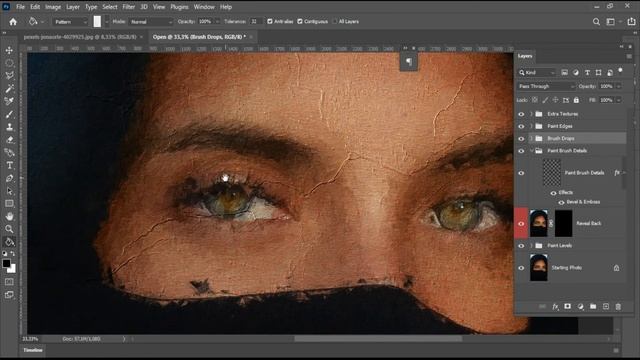640x360 pixels.
Task: Click the Tolerance input field
Action: (x=255, y=22)
